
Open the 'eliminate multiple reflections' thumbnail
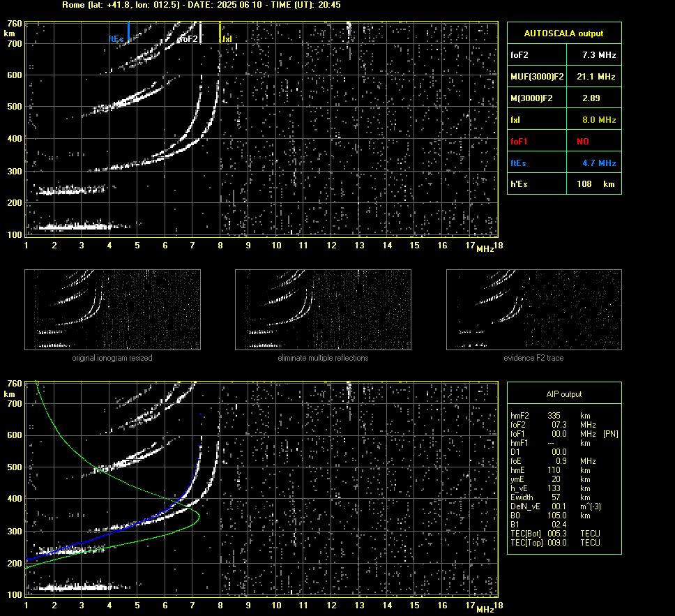323,310
